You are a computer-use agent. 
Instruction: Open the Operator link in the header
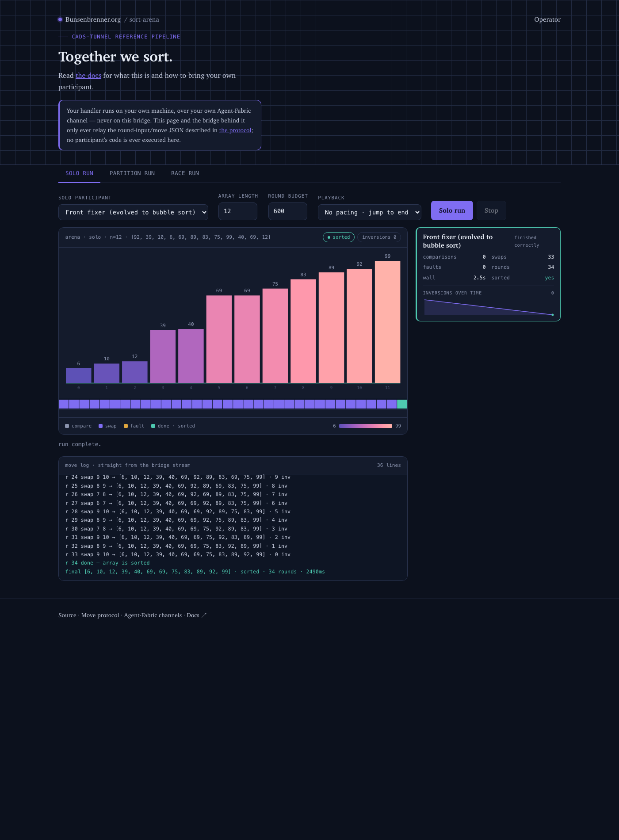coord(547,19)
